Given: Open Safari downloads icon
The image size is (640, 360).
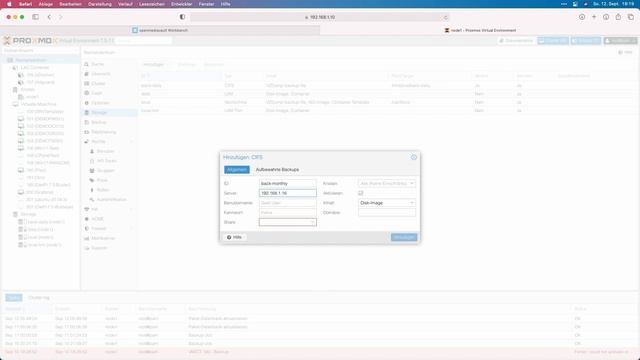Looking at the screenshot, I should (582, 17).
